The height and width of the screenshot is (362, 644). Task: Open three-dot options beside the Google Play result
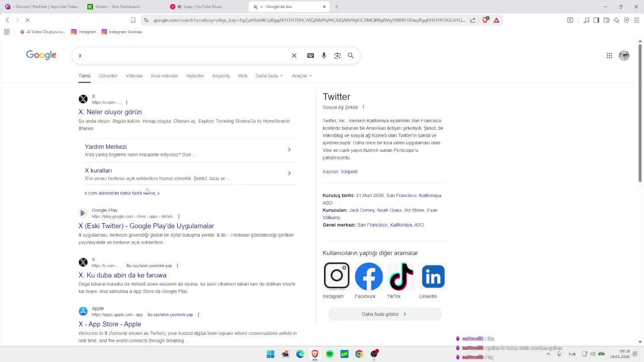point(179,217)
